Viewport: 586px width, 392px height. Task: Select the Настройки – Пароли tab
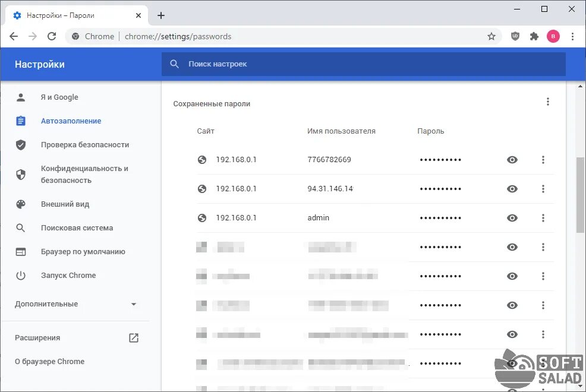pyautogui.click(x=77, y=15)
